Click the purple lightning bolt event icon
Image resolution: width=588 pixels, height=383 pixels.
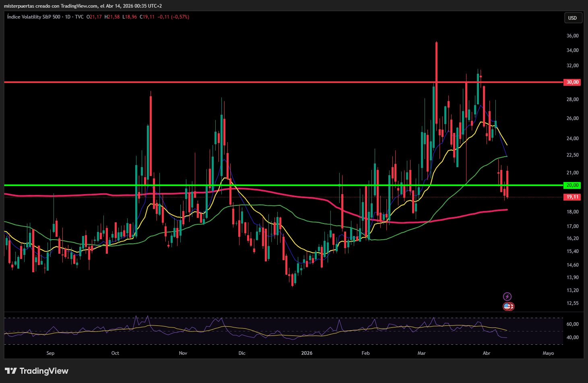(507, 297)
